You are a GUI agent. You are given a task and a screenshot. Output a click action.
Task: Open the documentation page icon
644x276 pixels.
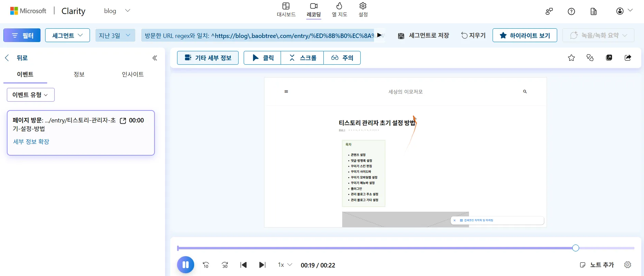click(x=594, y=11)
